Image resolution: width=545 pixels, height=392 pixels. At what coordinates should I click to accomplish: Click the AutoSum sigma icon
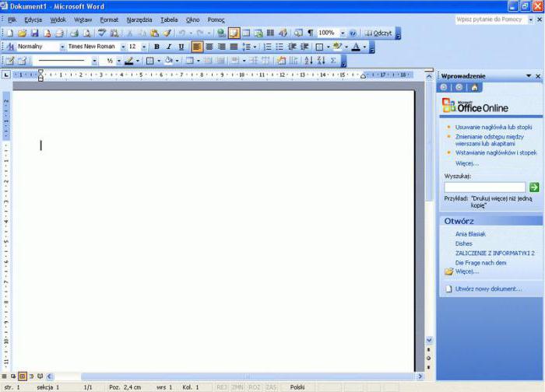tap(333, 61)
